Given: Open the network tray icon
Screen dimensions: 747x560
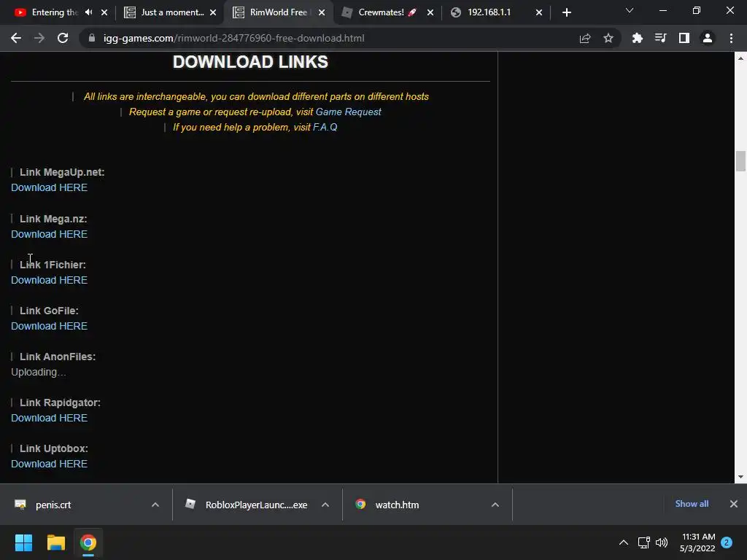Looking at the screenshot, I should coord(643,542).
